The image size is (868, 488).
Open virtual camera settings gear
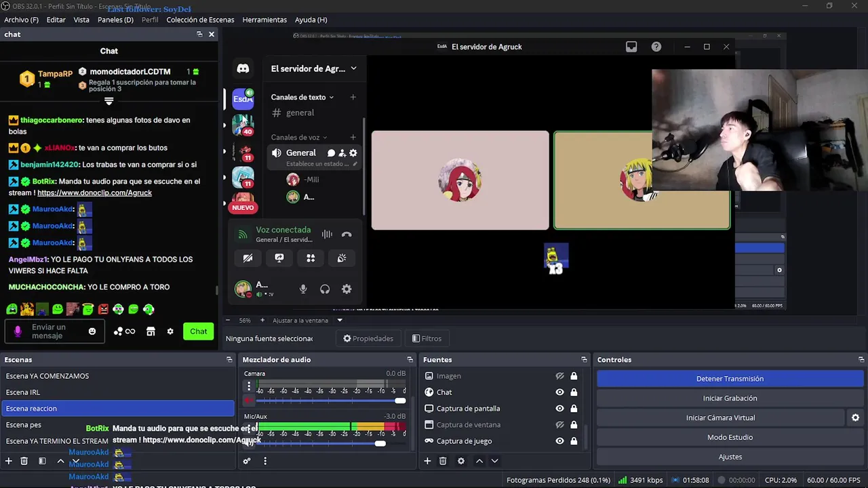(855, 418)
